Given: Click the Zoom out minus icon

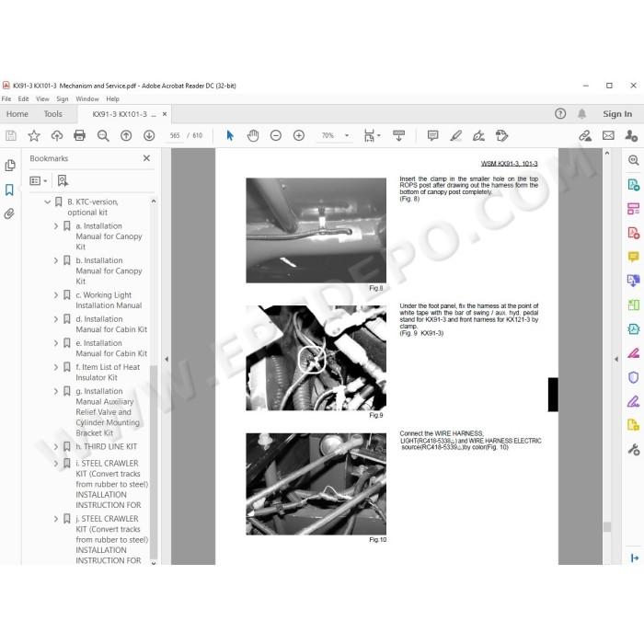Looking at the screenshot, I should point(276,135).
